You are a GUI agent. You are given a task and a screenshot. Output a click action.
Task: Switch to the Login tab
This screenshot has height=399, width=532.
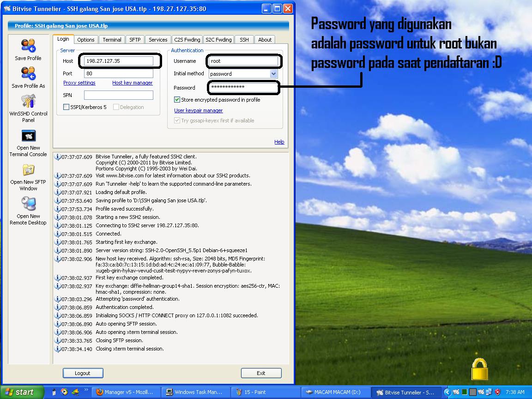click(63, 39)
